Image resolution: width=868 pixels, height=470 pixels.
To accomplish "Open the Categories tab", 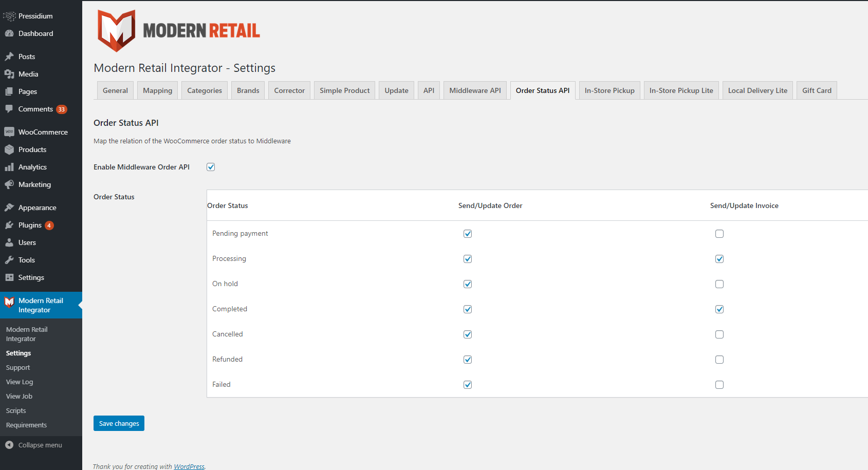I will click(205, 90).
